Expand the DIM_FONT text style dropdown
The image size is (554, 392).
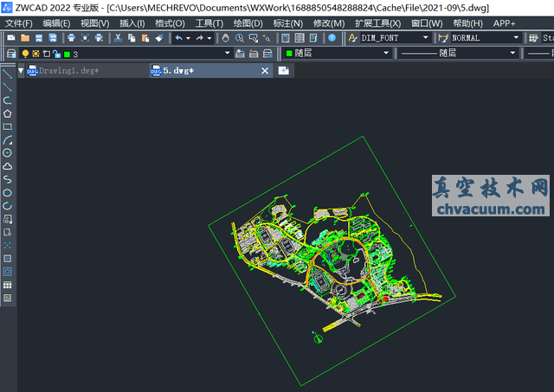pos(425,38)
